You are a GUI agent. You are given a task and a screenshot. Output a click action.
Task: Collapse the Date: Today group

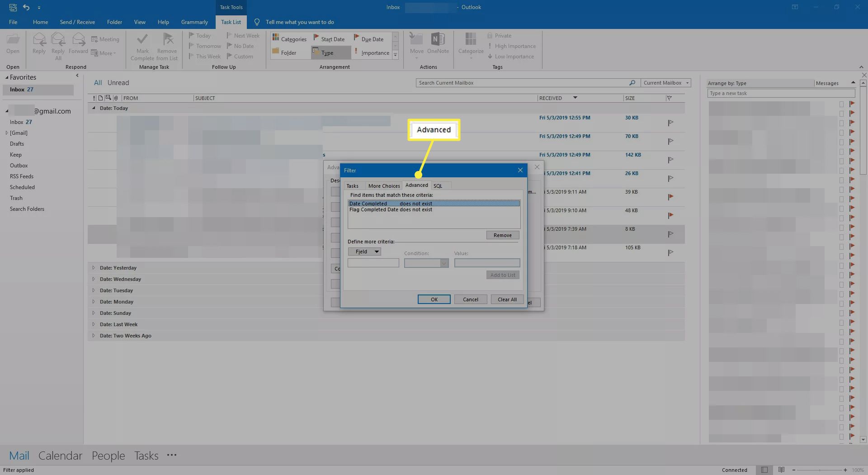(94, 108)
